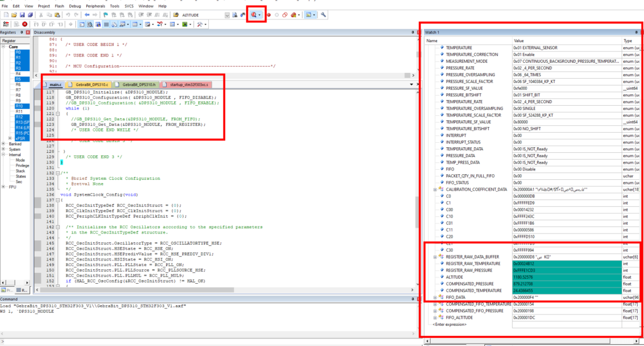Select the REGISTER_RAW_PRESSURE watch row
The width and height of the screenshot is (644, 346).
533,271
